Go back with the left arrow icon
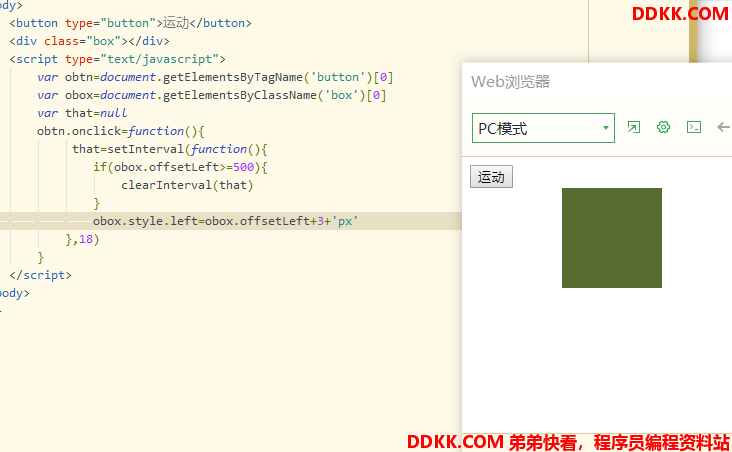Viewport: 732px width, 452px height. [723, 127]
